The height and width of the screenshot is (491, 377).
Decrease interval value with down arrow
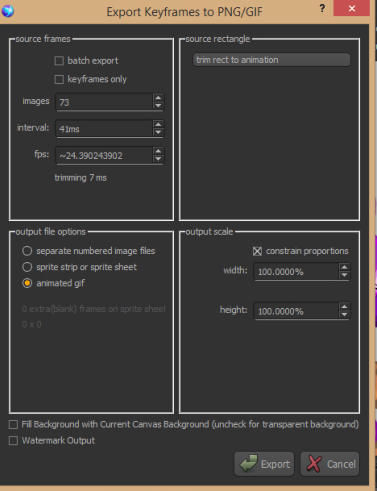158,132
